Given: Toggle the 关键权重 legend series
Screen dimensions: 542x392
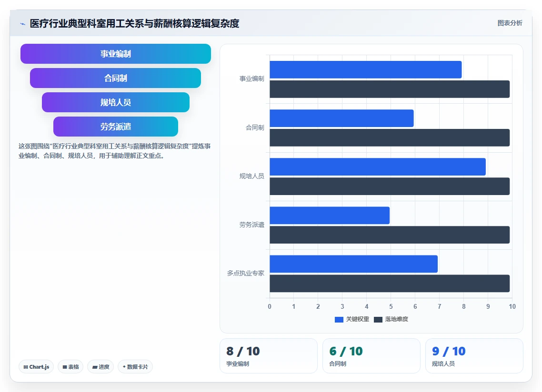Looking at the screenshot, I should (x=352, y=319).
